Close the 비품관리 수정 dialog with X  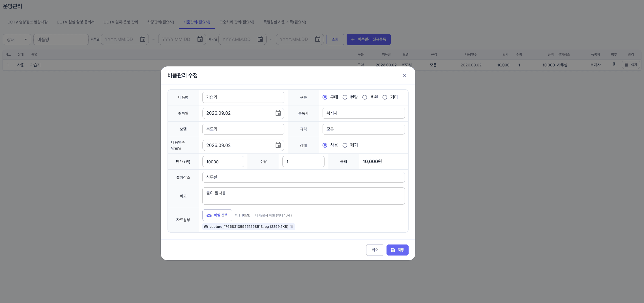pos(404,75)
